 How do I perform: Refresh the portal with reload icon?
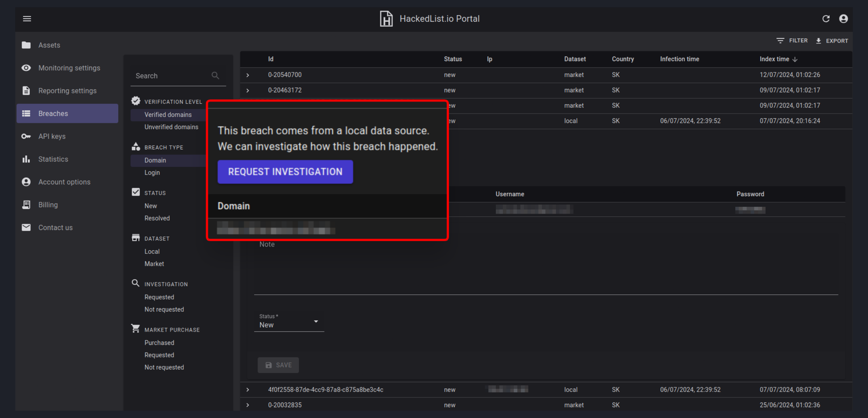(x=826, y=19)
